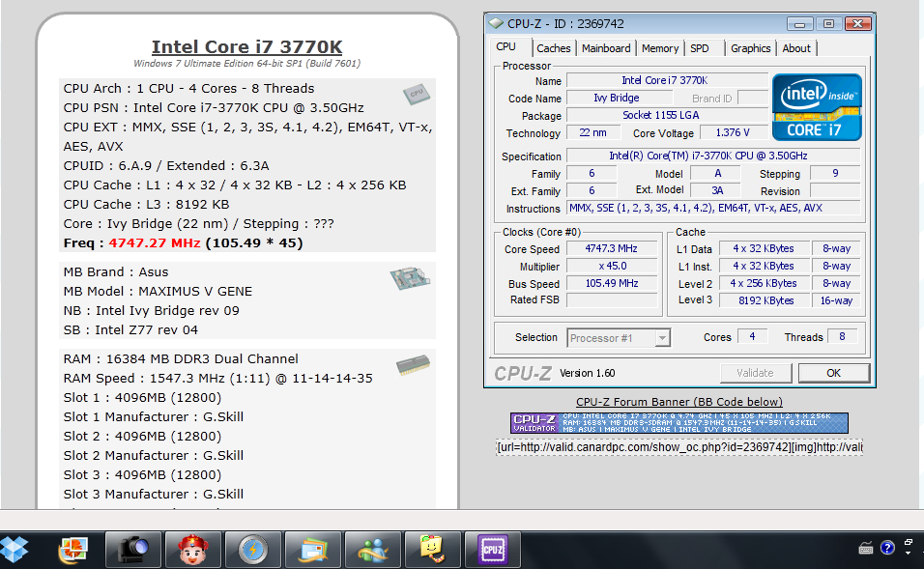Go to the Memory tab
This screenshot has height=569, width=924.
coord(660,48)
